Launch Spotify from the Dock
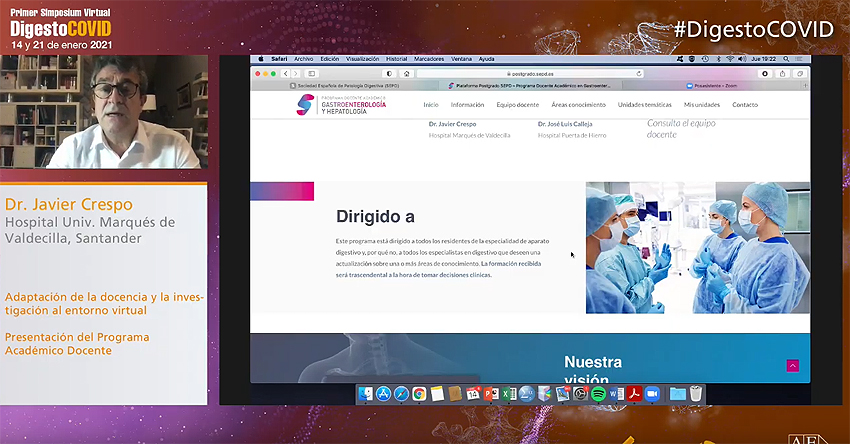This screenshot has height=444, width=850. point(598,394)
